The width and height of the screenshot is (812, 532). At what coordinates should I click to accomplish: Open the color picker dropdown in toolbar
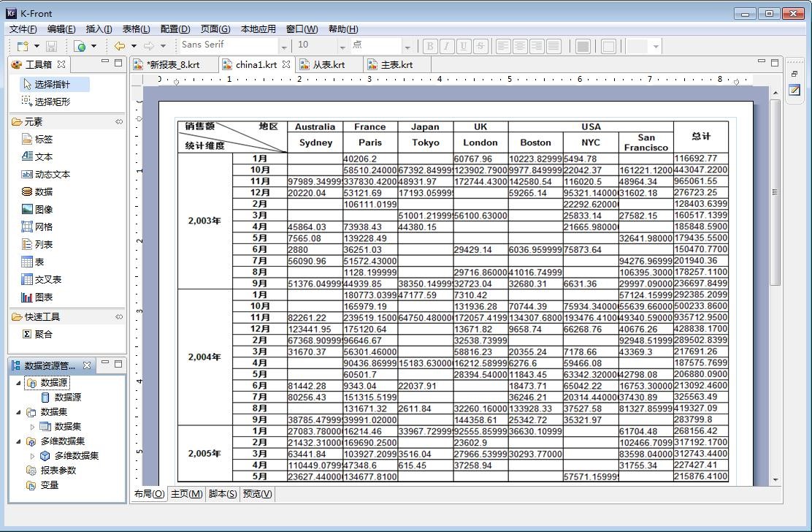click(x=656, y=46)
